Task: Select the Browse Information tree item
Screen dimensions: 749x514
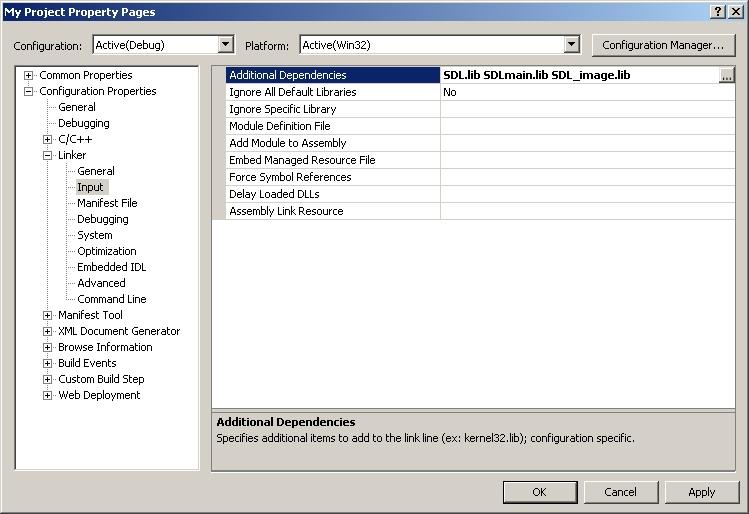Action: [105, 347]
